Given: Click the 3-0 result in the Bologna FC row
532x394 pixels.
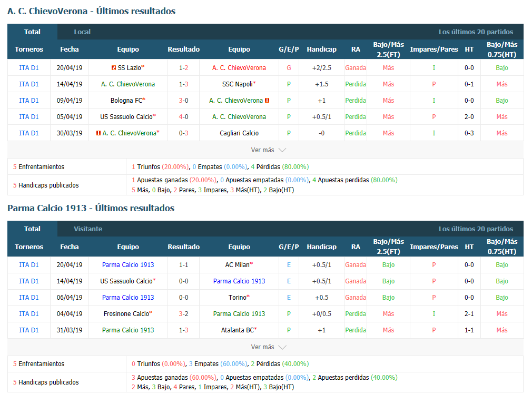Looking at the screenshot, I should point(183,101).
